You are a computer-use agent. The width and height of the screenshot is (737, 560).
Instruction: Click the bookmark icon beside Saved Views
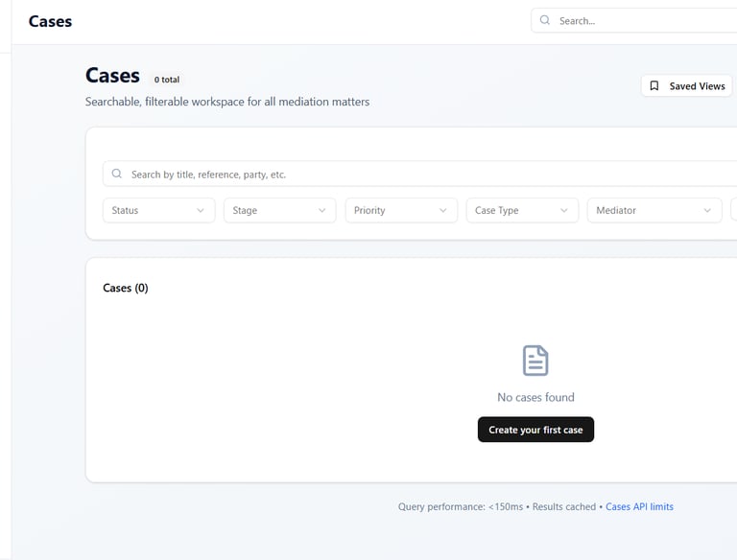654,86
